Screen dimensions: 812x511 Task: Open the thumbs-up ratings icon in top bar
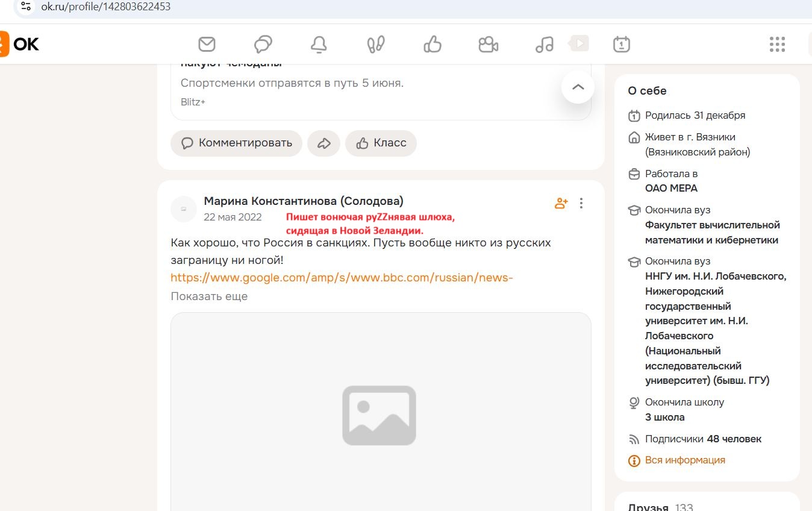tap(433, 44)
